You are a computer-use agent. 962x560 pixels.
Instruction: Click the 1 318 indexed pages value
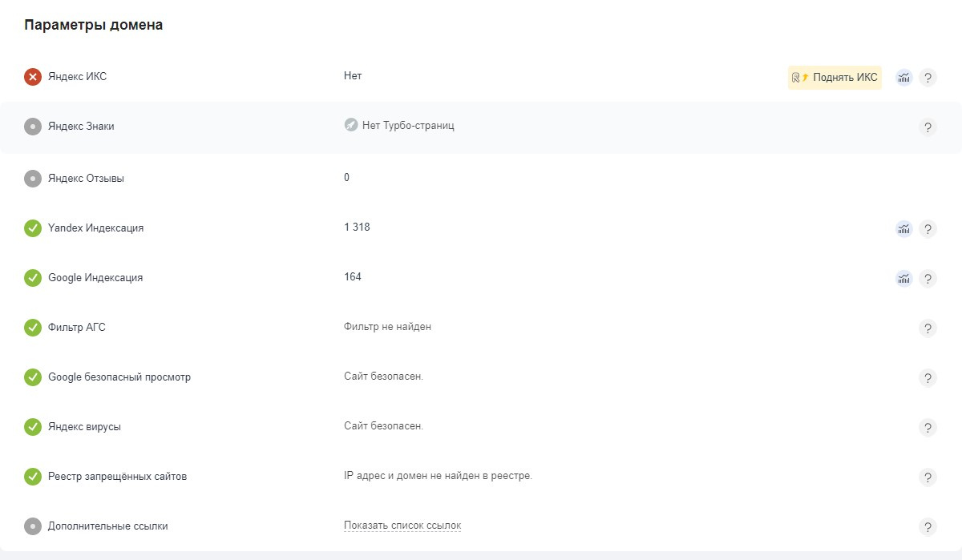(357, 228)
